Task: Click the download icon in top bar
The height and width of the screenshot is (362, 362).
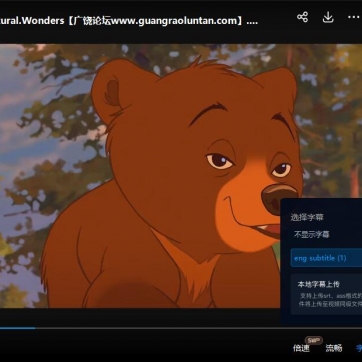Action: (x=328, y=17)
